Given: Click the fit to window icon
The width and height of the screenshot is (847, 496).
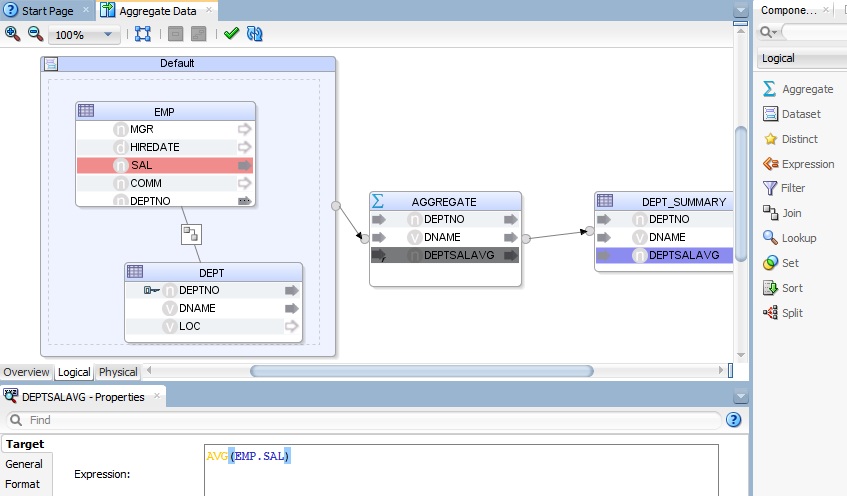Looking at the screenshot, I should 143,34.
